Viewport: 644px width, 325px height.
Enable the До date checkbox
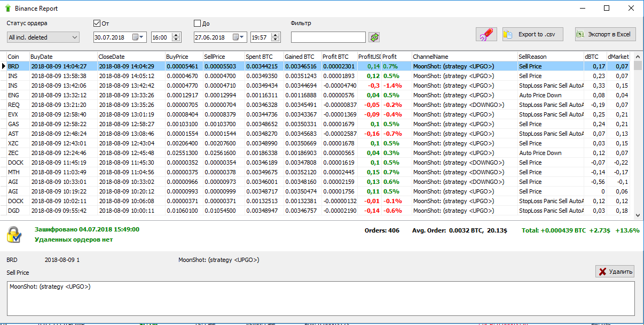coord(198,24)
